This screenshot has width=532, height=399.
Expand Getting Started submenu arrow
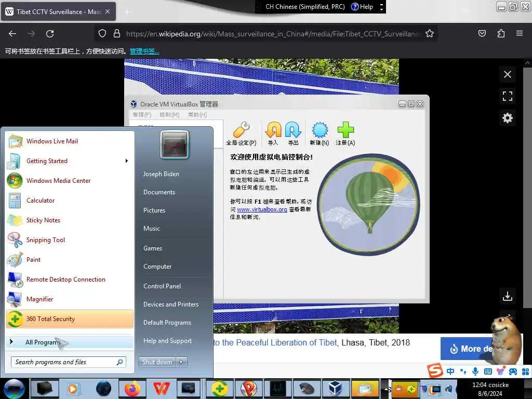pos(127,161)
